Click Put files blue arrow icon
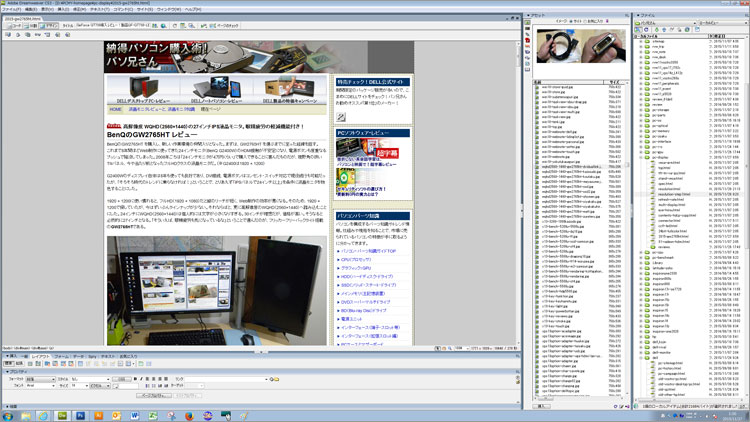This screenshot has width=750, height=422. 664,30
